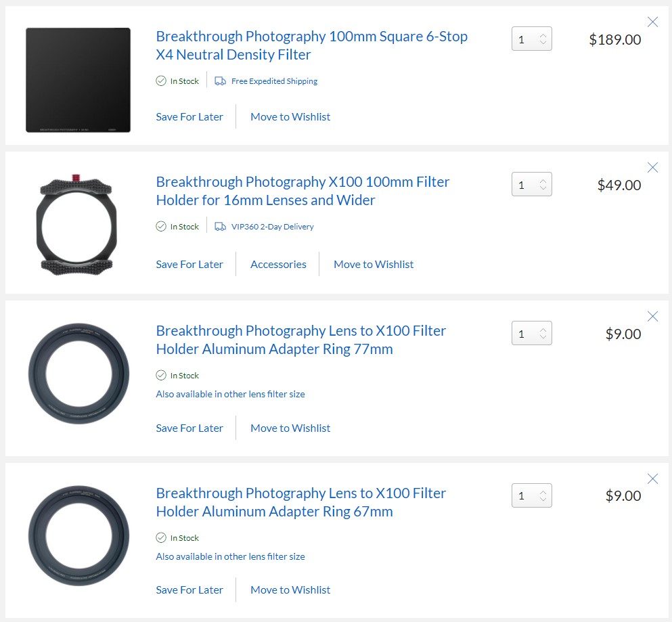Remove the 67mm Adapter Ring item
The image size is (672, 622).
[652, 479]
